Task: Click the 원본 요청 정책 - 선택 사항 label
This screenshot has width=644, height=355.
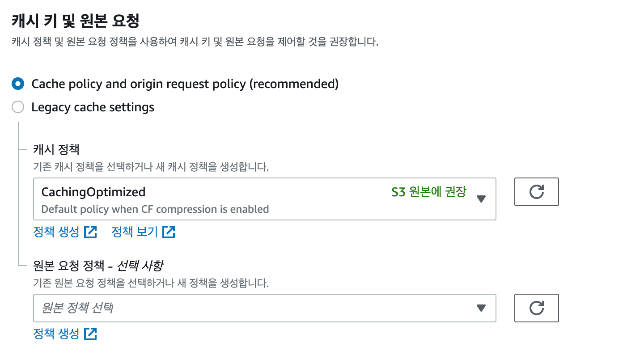Action: (x=98, y=266)
